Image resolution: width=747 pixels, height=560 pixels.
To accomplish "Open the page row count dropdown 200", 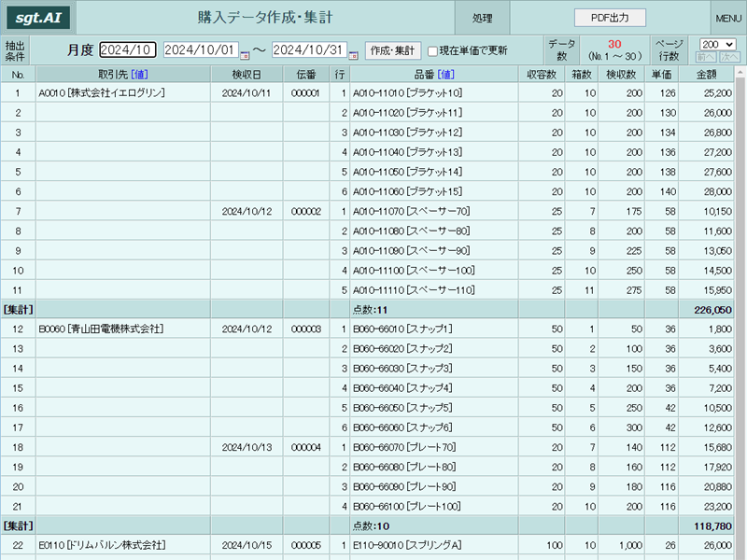I will tap(717, 44).
